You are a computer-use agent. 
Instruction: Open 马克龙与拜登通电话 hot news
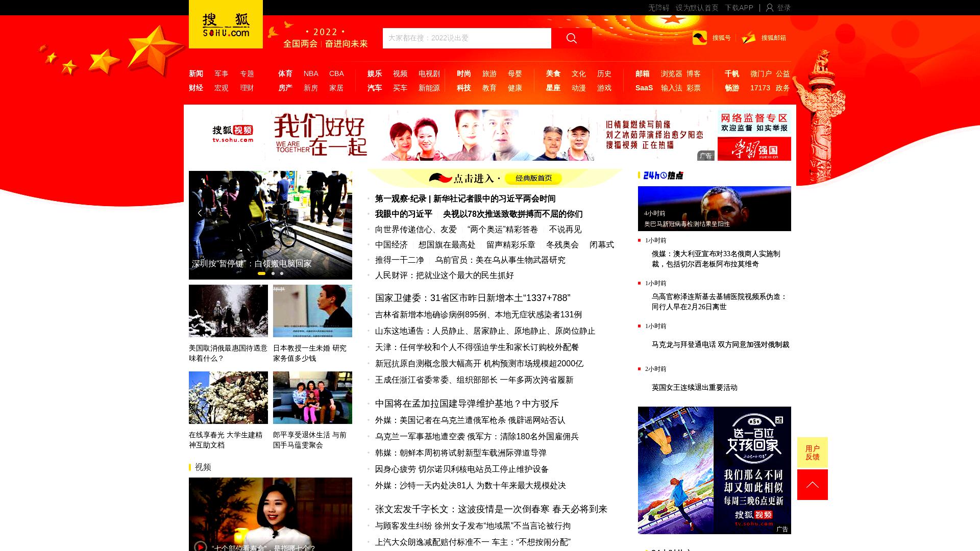point(720,345)
